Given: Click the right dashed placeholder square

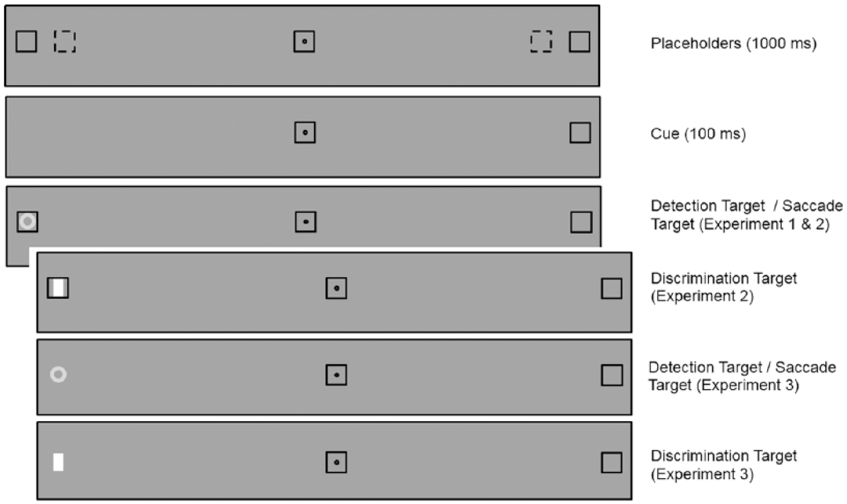Looking at the screenshot, I should 541,42.
